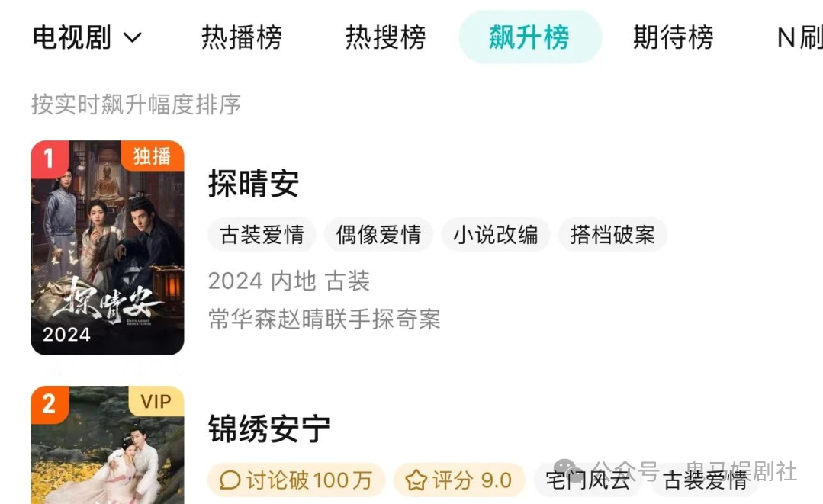Screen dimensions: 823x504
Task: Select the 搭档破案 tag
Action: click(x=612, y=234)
